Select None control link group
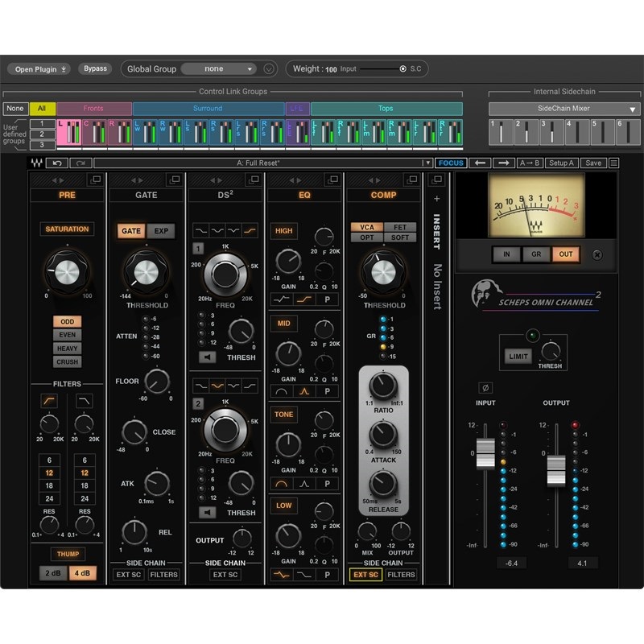The width and height of the screenshot is (644, 644). click(15, 109)
